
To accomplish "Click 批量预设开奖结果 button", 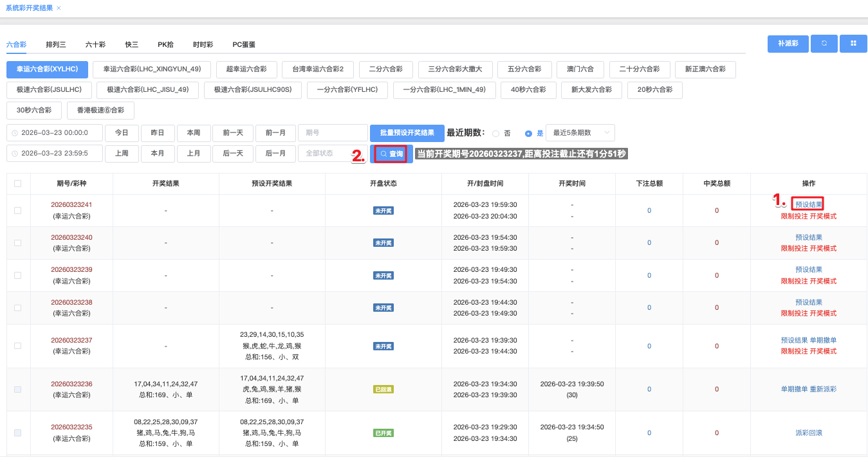I will tap(406, 133).
